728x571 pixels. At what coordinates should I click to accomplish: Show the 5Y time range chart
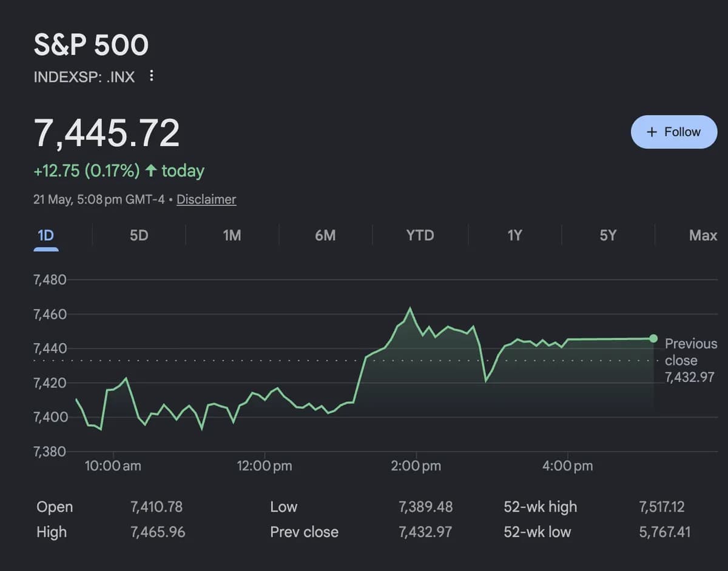(x=607, y=235)
